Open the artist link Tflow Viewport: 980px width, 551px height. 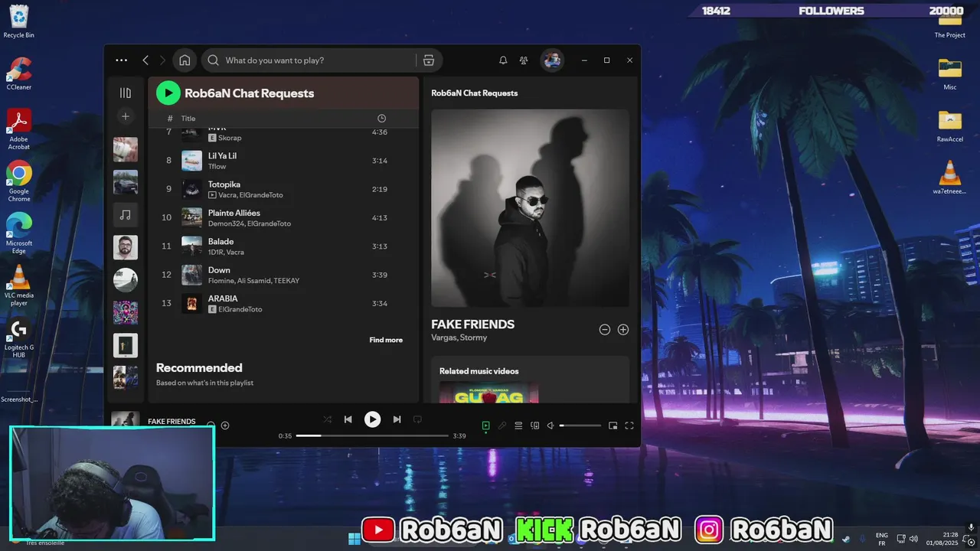(217, 166)
